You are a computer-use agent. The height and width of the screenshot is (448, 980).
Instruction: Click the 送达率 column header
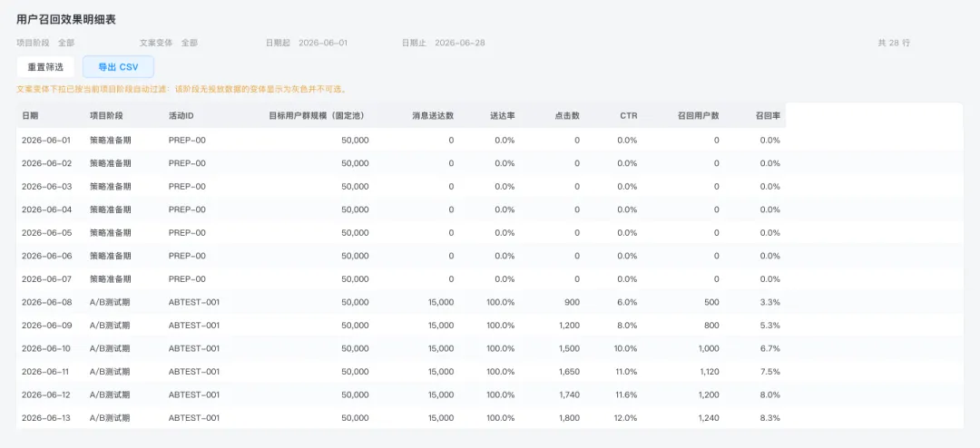[x=503, y=115]
